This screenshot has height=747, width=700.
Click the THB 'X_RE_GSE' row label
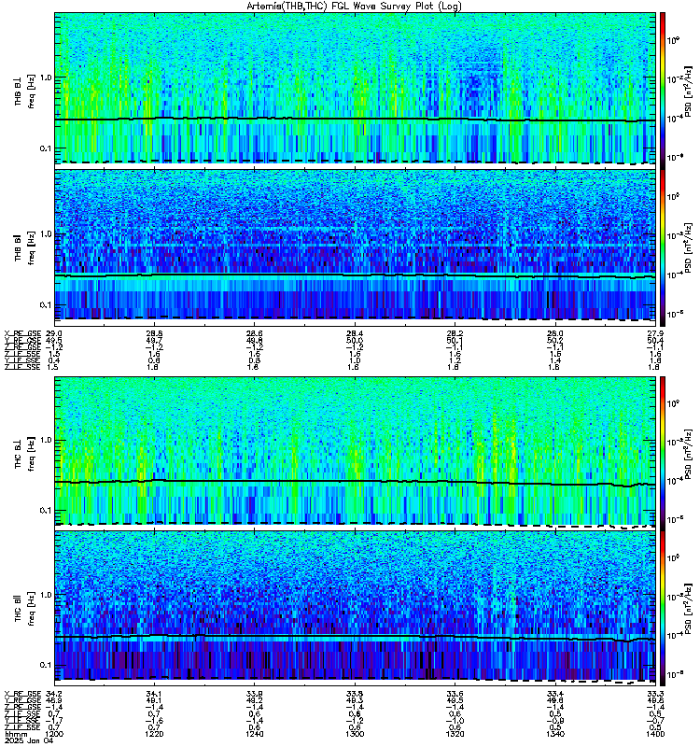click(22, 333)
